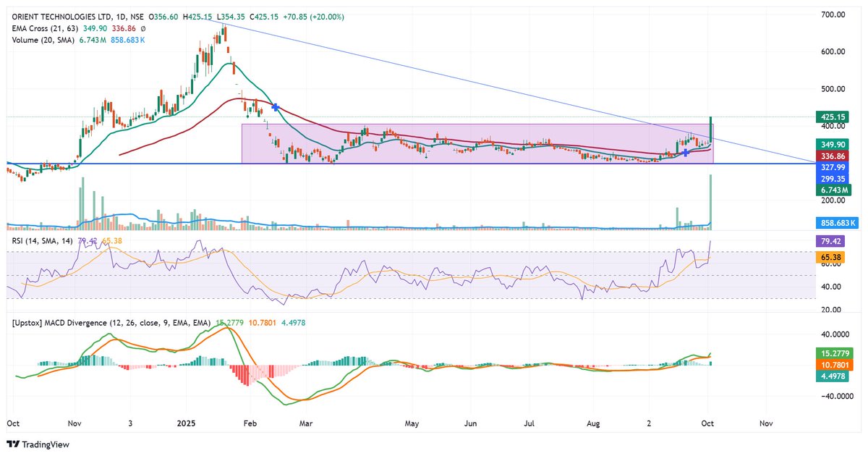Click the 20.00 RSI scale value
The width and height of the screenshot is (868, 456).
pyautogui.click(x=830, y=310)
